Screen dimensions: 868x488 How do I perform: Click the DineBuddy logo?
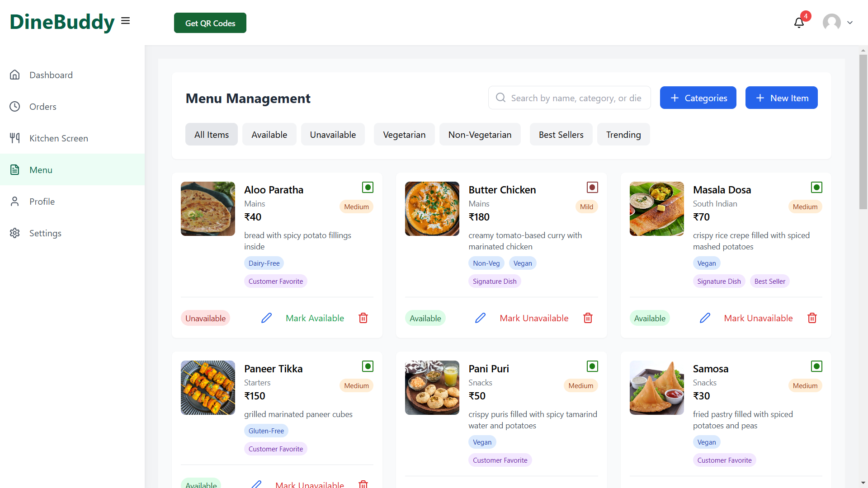click(x=62, y=22)
